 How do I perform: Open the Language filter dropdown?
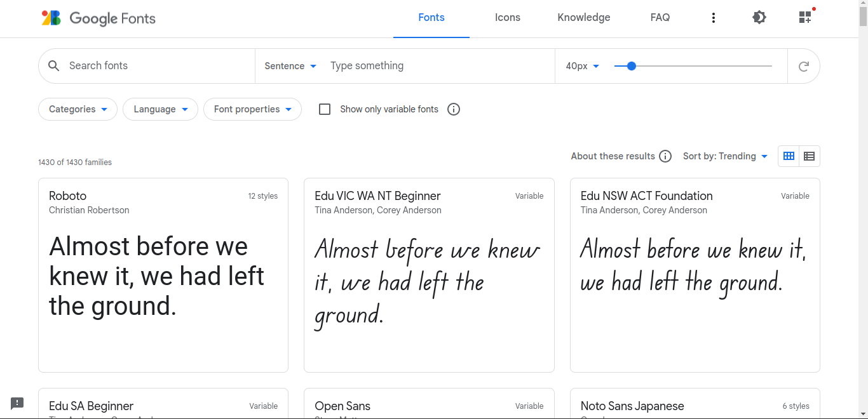(x=160, y=109)
